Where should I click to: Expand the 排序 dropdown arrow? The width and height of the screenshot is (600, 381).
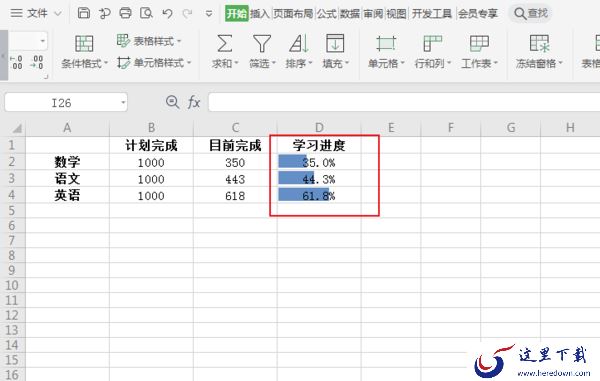pos(310,64)
